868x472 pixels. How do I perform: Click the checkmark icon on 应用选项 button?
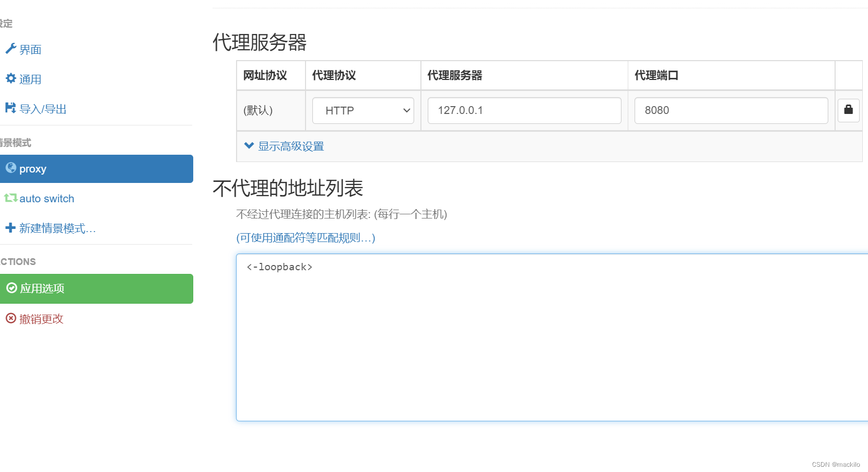11,288
